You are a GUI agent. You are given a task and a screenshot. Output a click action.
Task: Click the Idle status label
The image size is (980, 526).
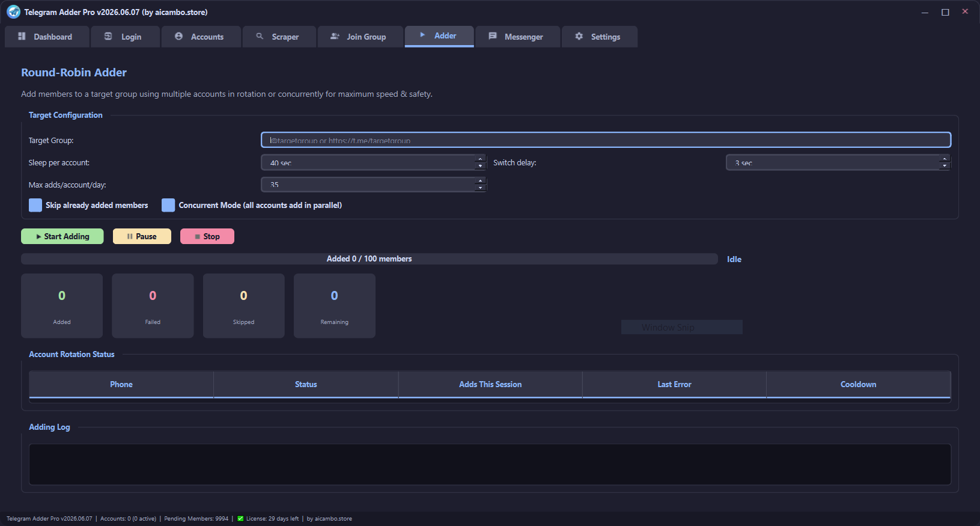coord(734,259)
